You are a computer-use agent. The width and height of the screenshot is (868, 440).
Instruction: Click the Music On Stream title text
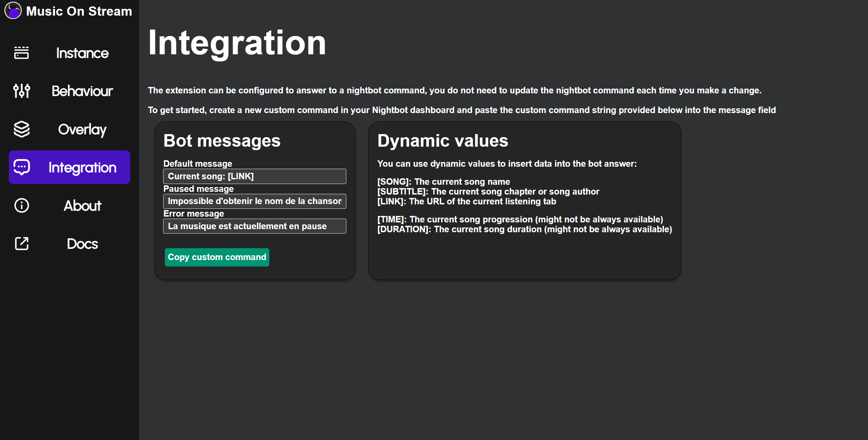(79, 11)
